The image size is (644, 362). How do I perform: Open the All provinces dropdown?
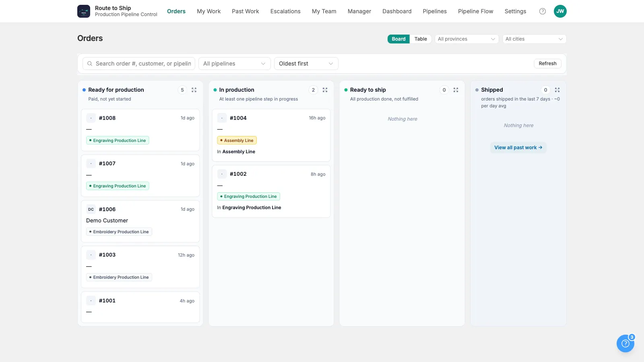tap(466, 39)
